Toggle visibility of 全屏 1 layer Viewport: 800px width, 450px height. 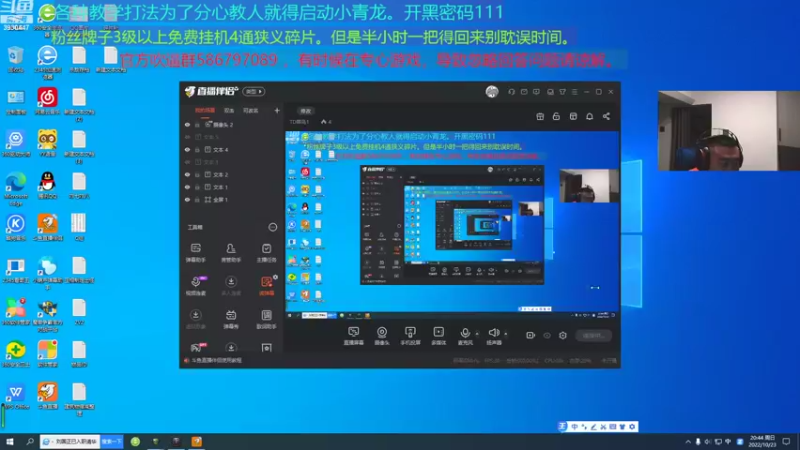[x=187, y=199]
